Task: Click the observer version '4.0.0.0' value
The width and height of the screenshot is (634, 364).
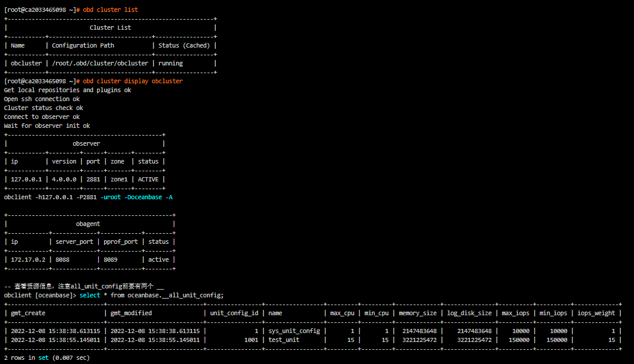Action: 64,179
